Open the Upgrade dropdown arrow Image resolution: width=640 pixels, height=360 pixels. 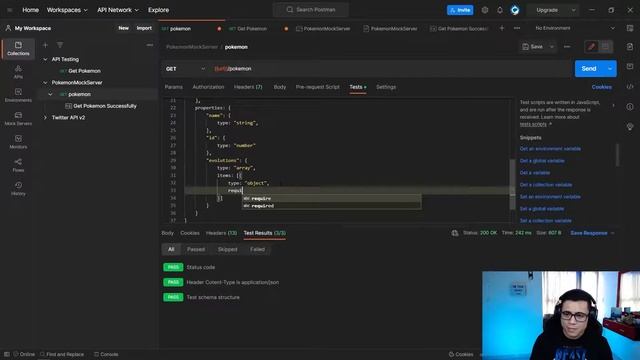pos(573,10)
